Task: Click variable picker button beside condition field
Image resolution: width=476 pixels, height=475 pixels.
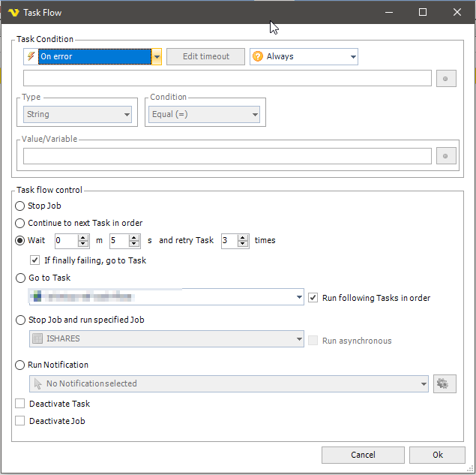Action: coord(446,78)
